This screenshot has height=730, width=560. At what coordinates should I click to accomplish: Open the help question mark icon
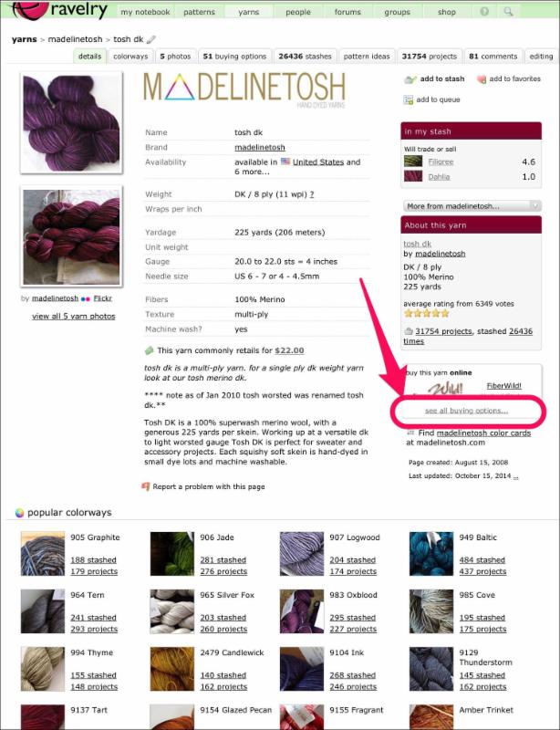click(484, 12)
